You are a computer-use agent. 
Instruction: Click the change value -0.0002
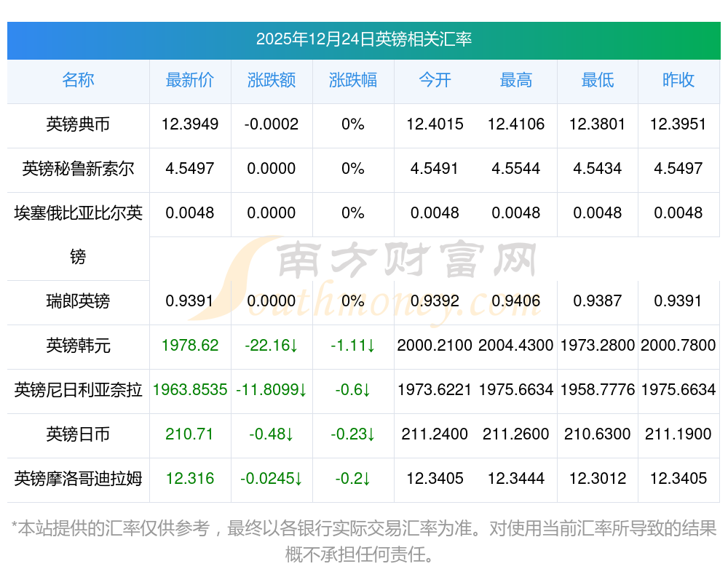pyautogui.click(x=271, y=124)
